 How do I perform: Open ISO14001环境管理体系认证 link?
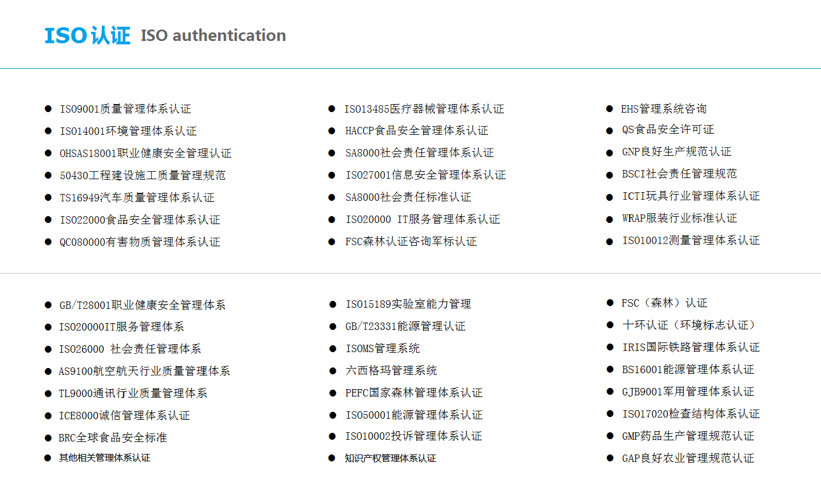tap(128, 131)
